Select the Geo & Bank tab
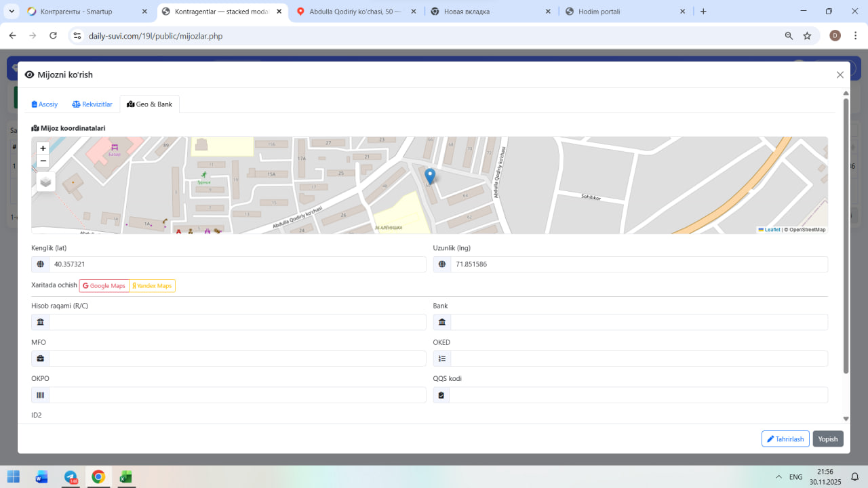 point(150,104)
